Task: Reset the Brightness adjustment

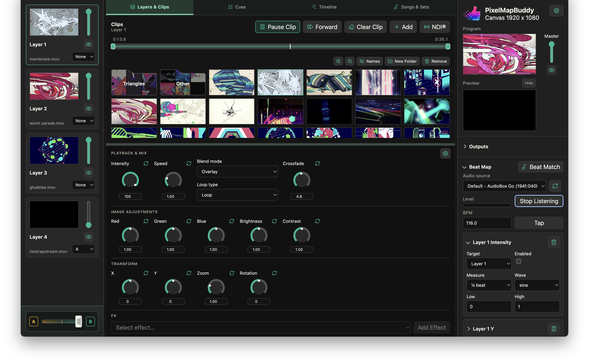Action: (274, 221)
